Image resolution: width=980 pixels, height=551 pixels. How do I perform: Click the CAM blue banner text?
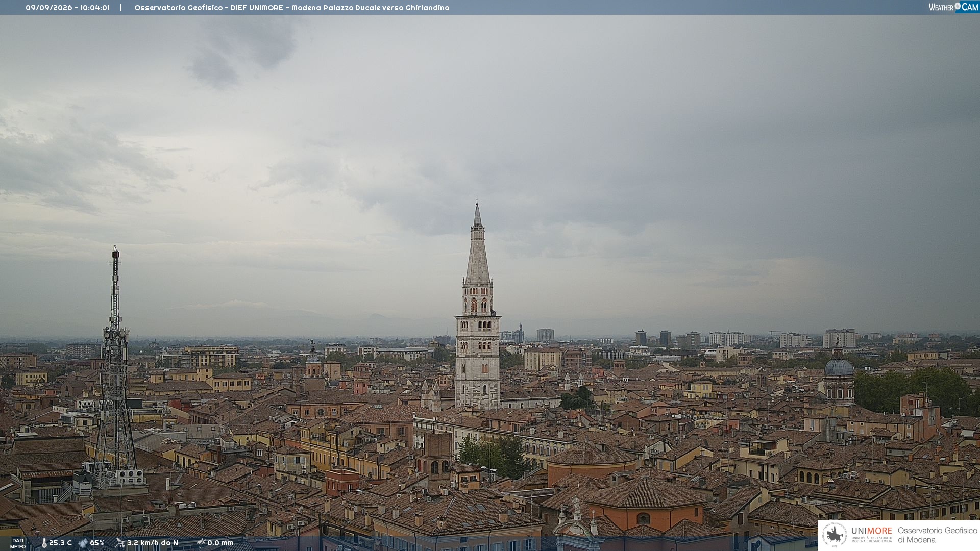[970, 7]
